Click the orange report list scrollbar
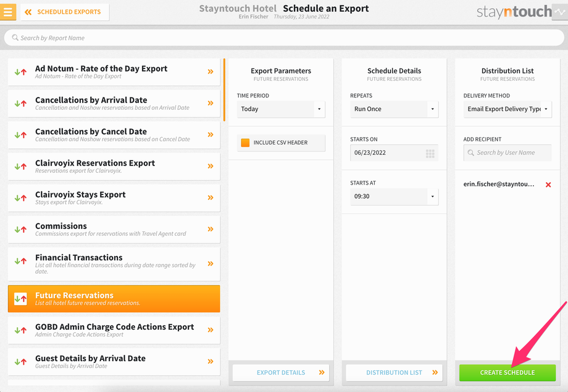The width and height of the screenshot is (568, 392). [x=224, y=90]
